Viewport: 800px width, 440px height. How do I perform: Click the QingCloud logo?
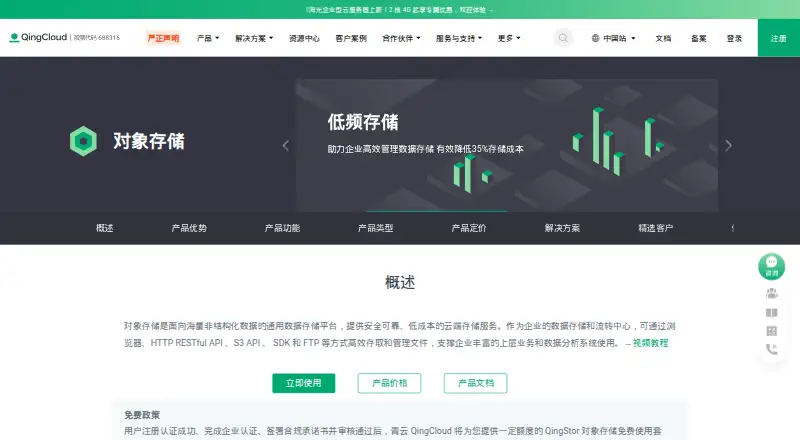click(38, 37)
